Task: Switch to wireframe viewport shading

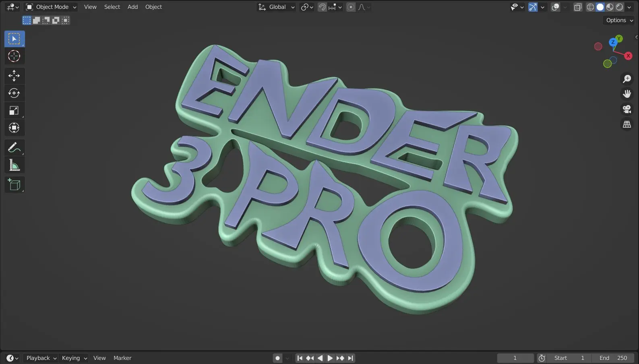Action: click(590, 7)
